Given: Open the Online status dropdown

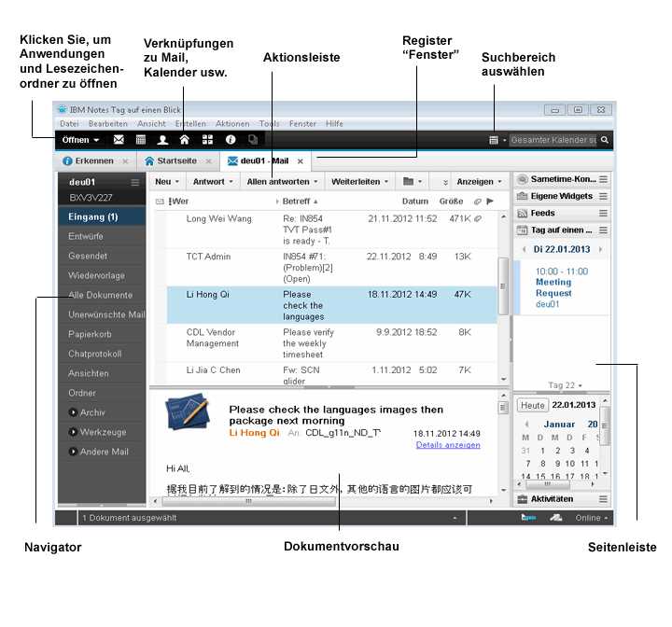Looking at the screenshot, I should (x=593, y=517).
